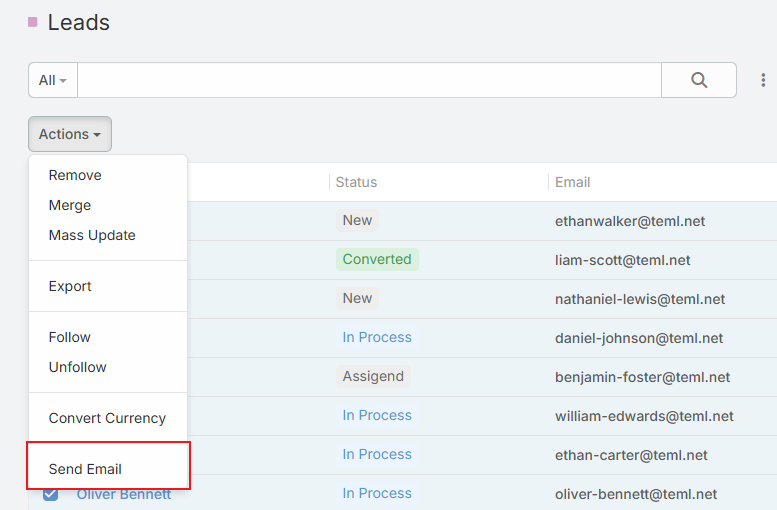Expand the All filter dropdown
The image size is (777, 510).
[53, 80]
